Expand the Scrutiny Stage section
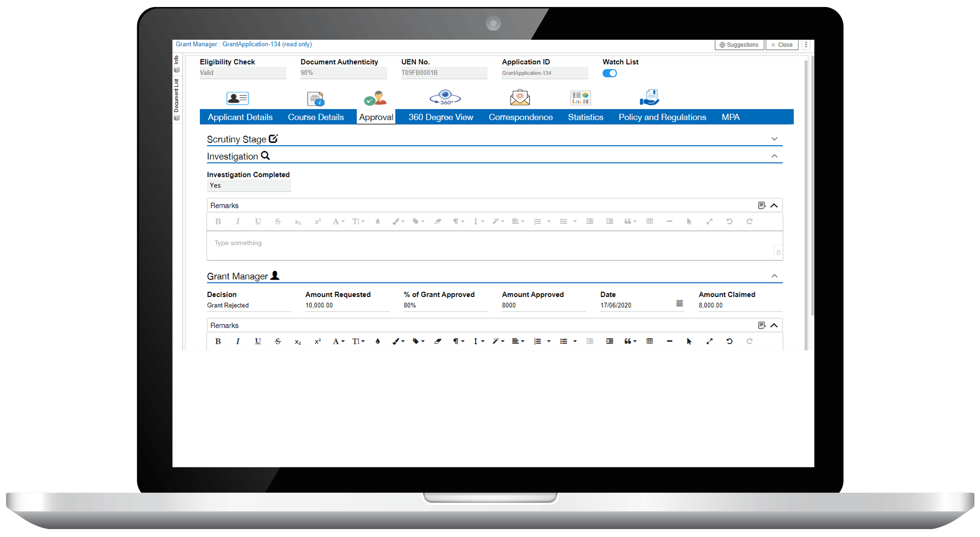The image size is (980, 537). coord(774,139)
